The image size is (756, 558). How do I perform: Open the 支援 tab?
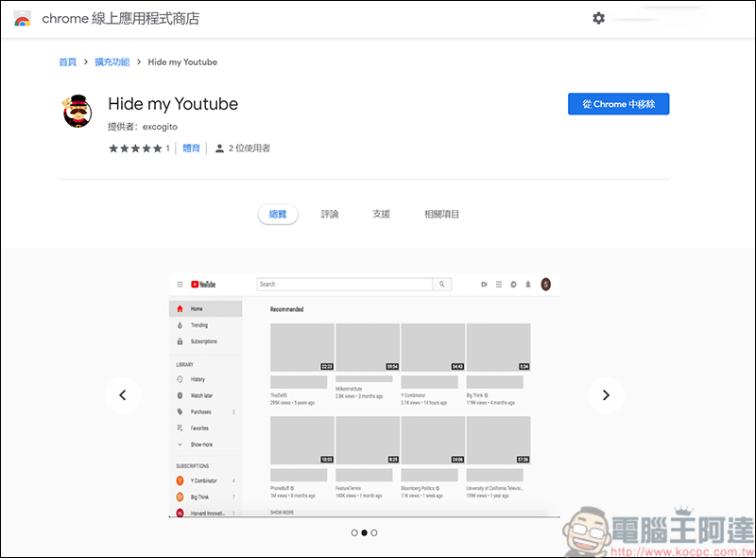(381, 214)
